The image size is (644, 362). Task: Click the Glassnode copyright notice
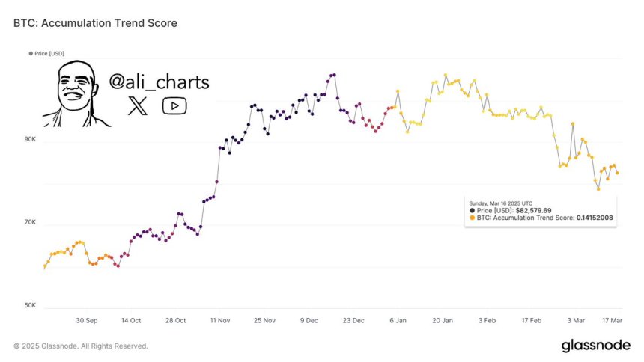tap(81, 346)
